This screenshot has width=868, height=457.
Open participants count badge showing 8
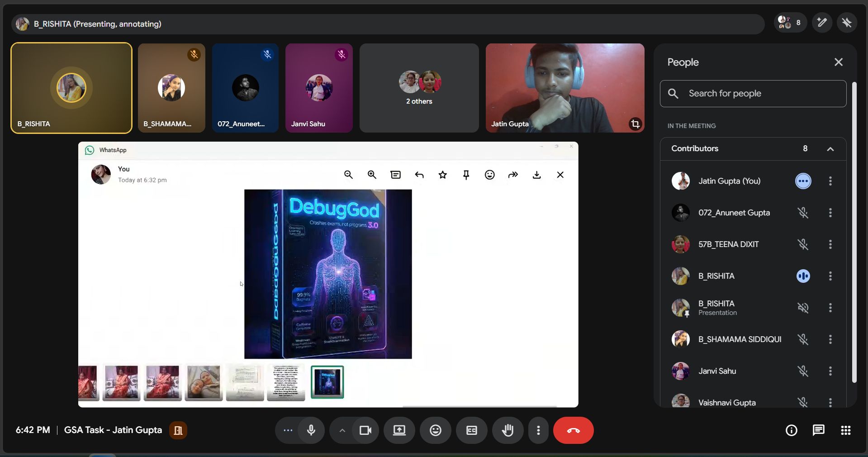(790, 23)
